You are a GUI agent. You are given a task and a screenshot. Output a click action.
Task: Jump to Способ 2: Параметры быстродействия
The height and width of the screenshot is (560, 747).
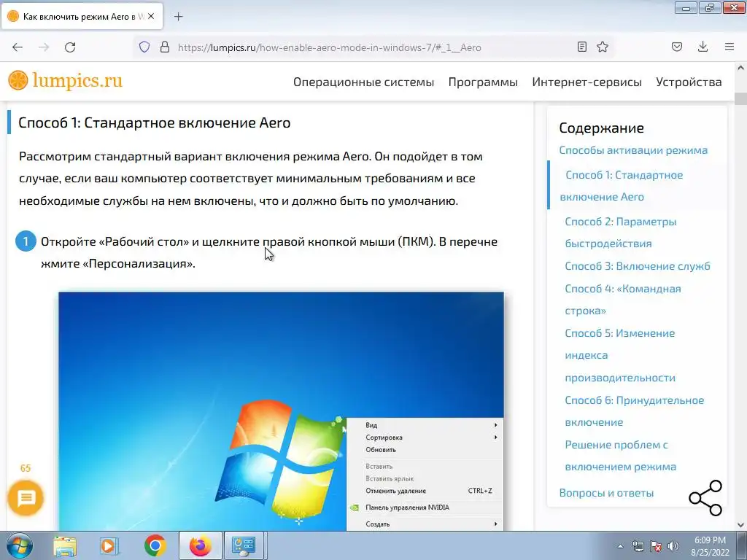(x=620, y=233)
